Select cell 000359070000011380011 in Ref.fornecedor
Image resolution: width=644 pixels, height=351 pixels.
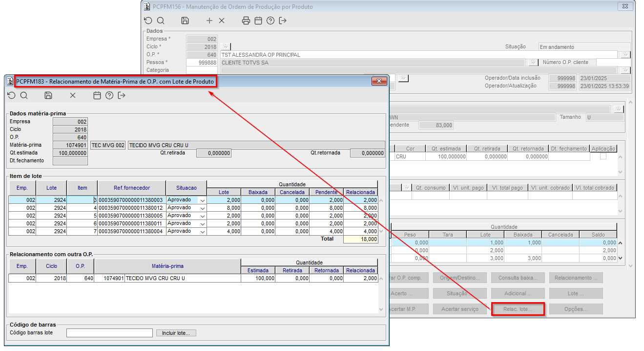point(132,223)
